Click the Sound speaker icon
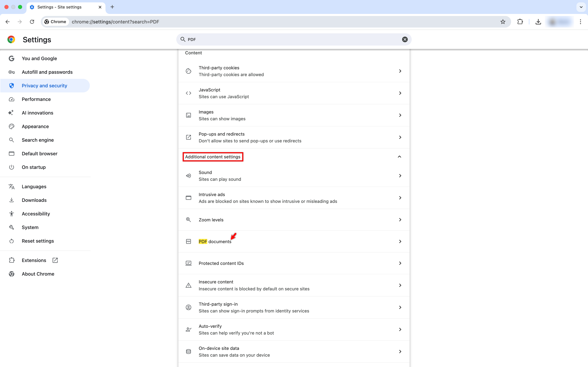 click(x=189, y=176)
